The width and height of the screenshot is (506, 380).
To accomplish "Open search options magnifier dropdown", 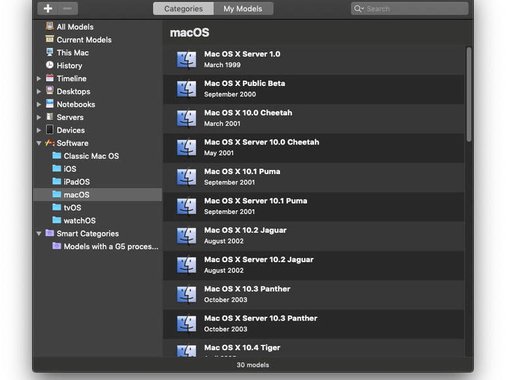I will (358, 9).
